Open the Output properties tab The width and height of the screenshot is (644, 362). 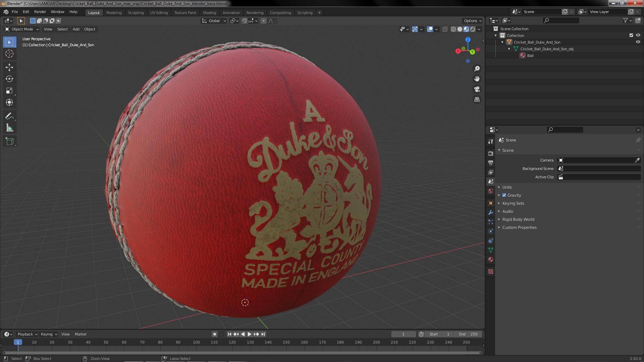point(491,163)
